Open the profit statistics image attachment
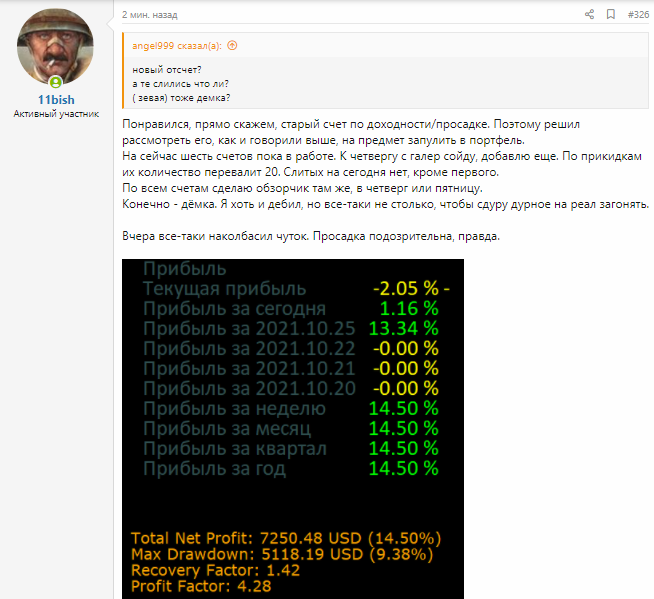The width and height of the screenshot is (654, 599). pos(293,429)
